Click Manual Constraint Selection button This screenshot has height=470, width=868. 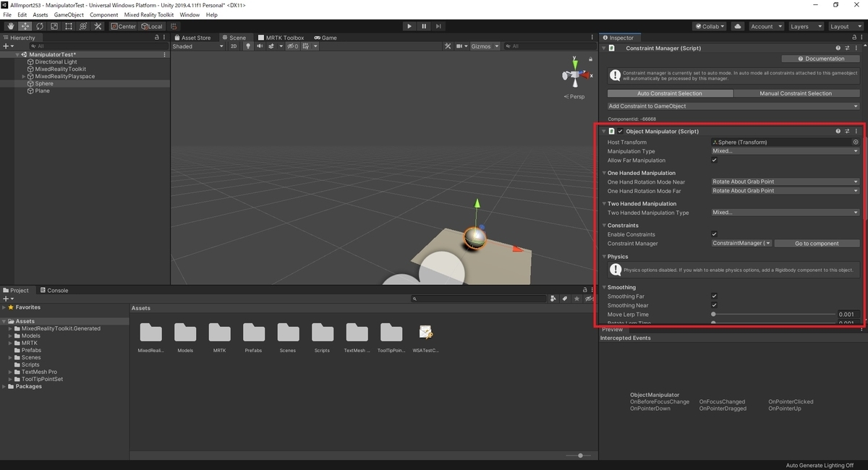[x=796, y=93]
